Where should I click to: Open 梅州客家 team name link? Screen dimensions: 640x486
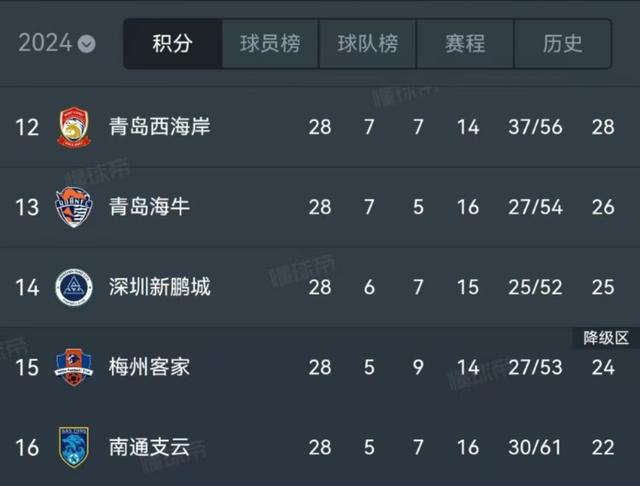point(149,367)
